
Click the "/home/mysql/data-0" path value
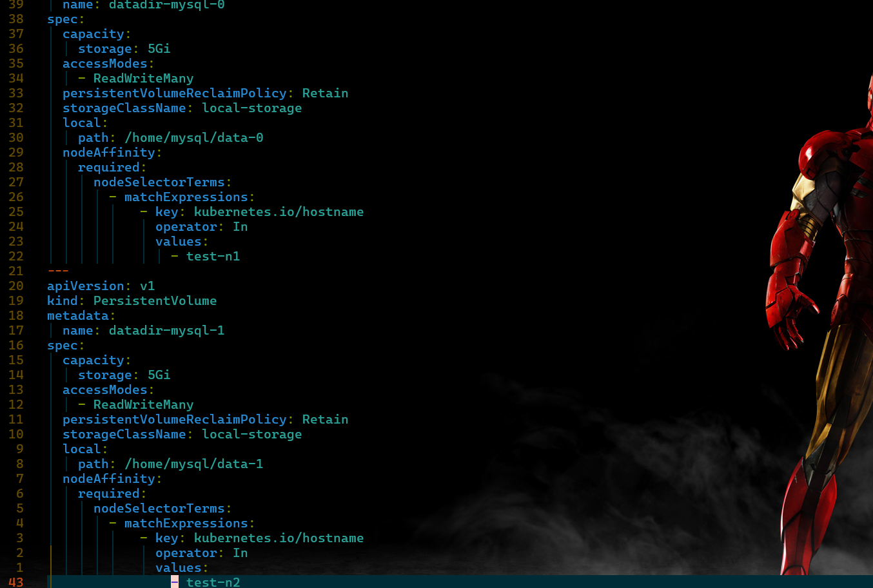click(x=194, y=137)
